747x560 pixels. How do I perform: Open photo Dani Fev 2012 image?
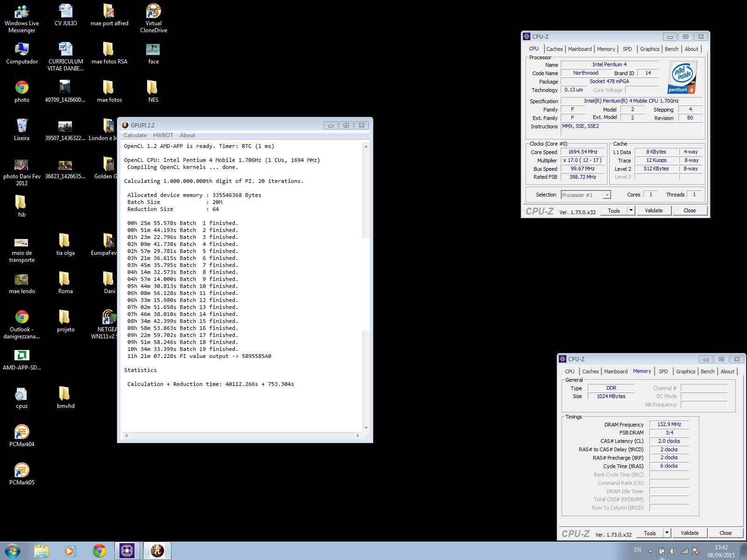coord(21,172)
